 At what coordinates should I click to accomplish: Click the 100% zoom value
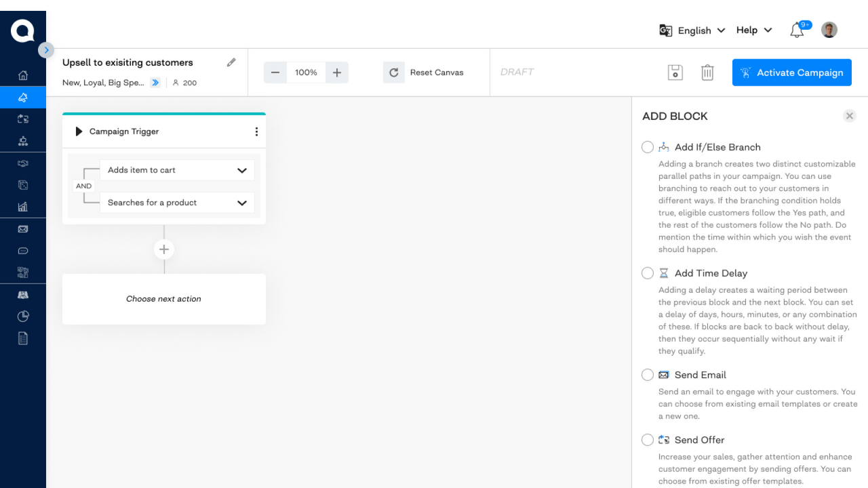306,73
